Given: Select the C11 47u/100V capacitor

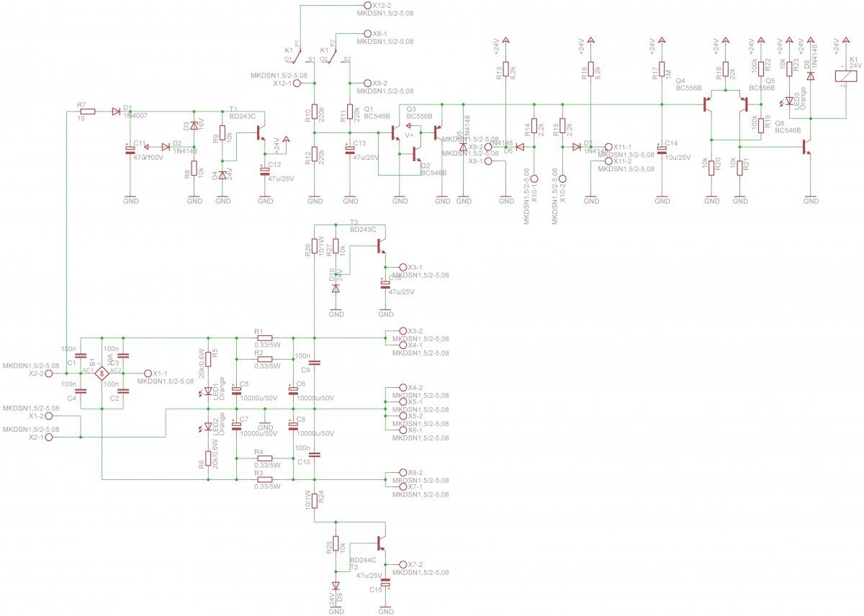Looking at the screenshot, I should coord(130,151).
